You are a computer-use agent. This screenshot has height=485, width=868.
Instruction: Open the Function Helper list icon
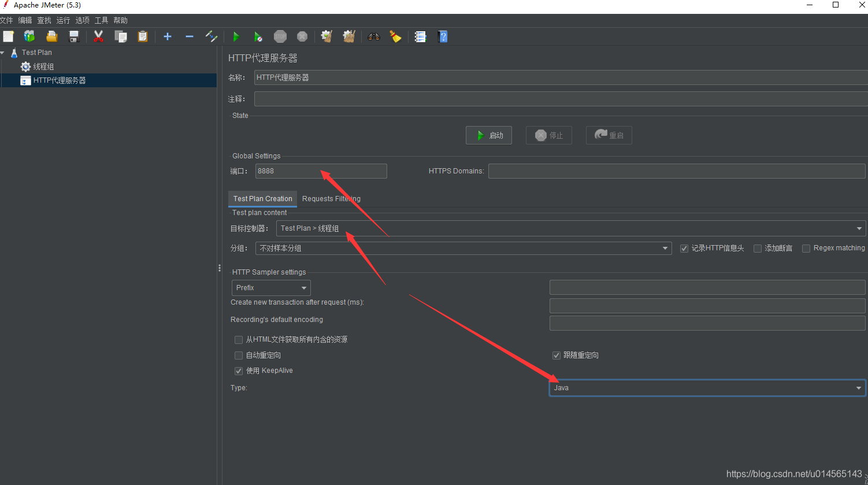click(421, 36)
